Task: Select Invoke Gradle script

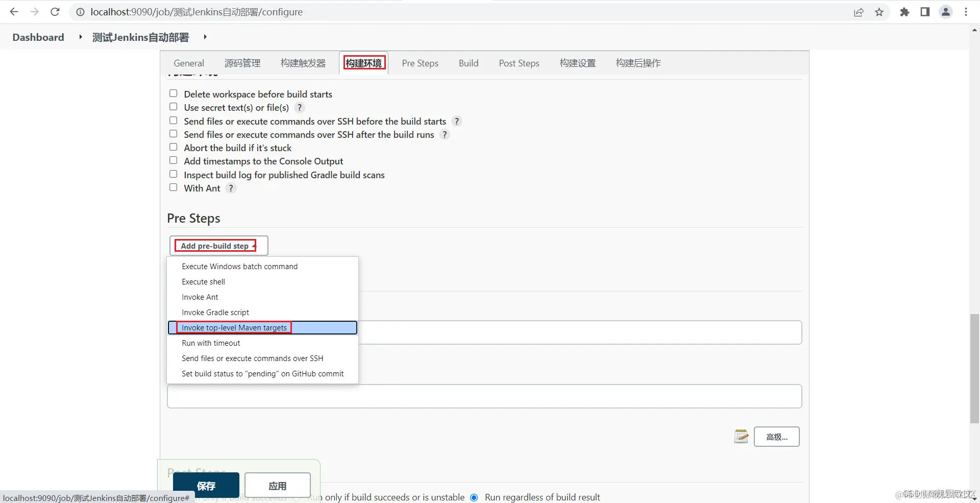Action: coord(262,313)
